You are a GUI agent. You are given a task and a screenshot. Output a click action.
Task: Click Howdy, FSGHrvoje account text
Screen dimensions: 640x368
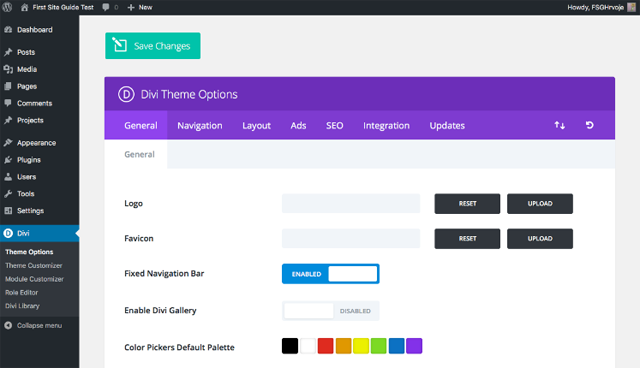point(596,7)
